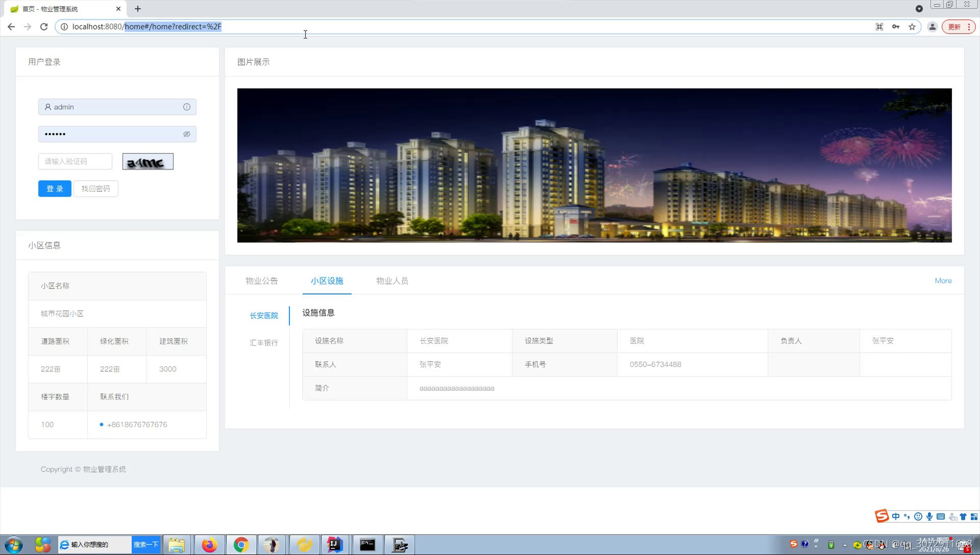Open the Sogou soft keyboard icon

pos(941,516)
